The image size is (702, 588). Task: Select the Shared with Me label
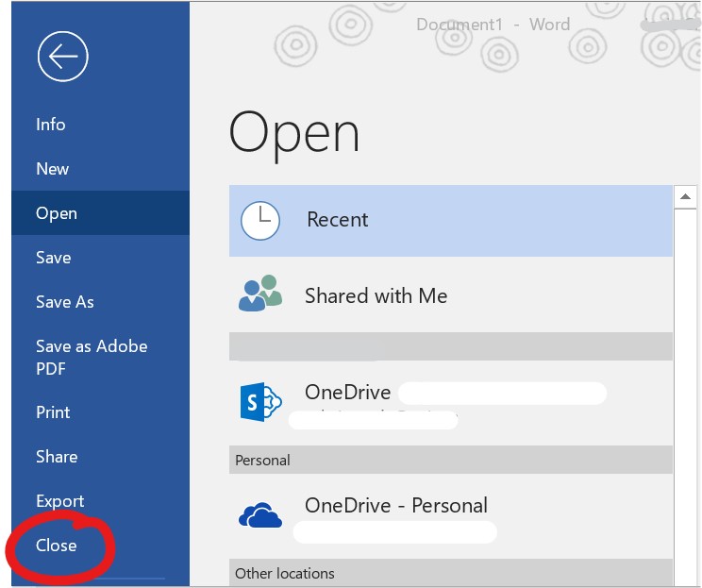click(x=376, y=296)
